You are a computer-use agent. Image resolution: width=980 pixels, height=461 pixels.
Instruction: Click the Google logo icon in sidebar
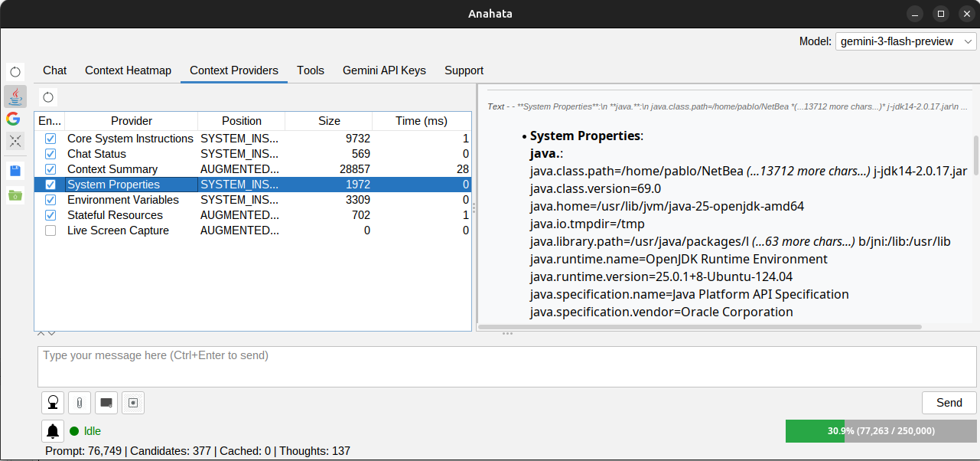coord(14,119)
